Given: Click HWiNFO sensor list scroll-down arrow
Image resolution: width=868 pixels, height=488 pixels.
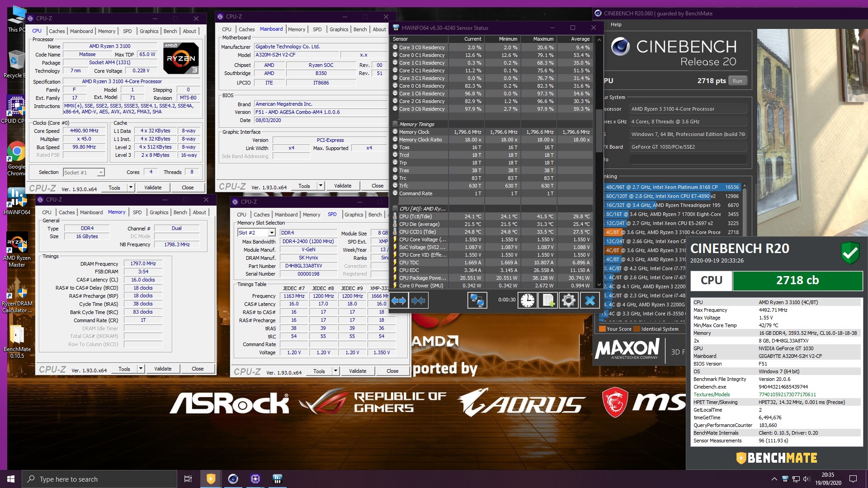Looking at the screenshot, I should tap(599, 285).
